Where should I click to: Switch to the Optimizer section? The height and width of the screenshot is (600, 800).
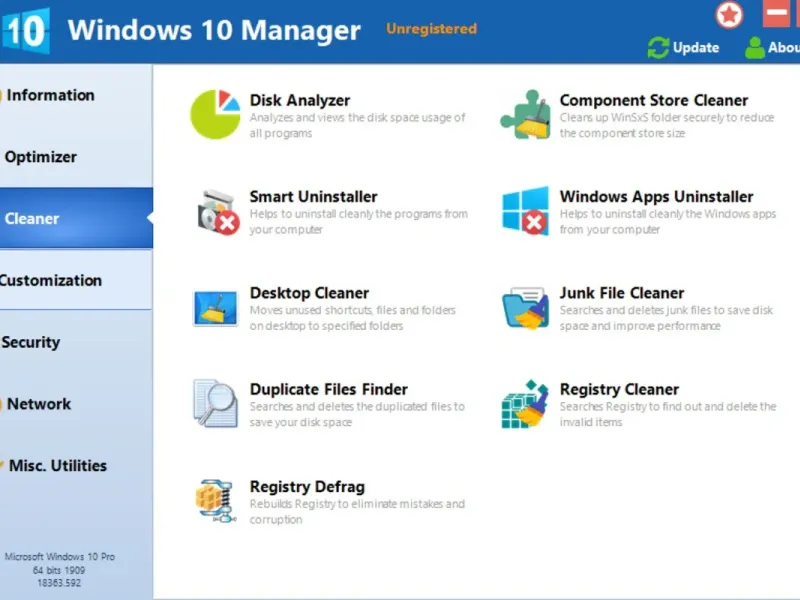(76, 157)
